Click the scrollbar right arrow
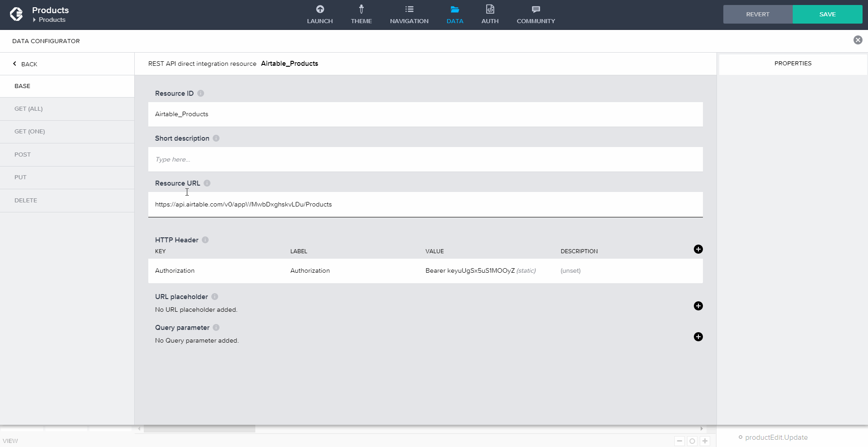868x447 pixels. 702,429
